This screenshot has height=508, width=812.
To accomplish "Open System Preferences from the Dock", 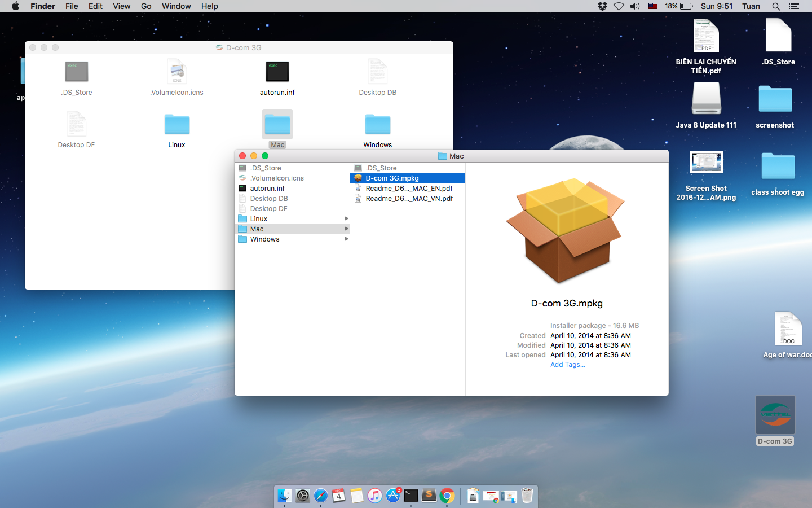I will pyautogui.click(x=303, y=496).
